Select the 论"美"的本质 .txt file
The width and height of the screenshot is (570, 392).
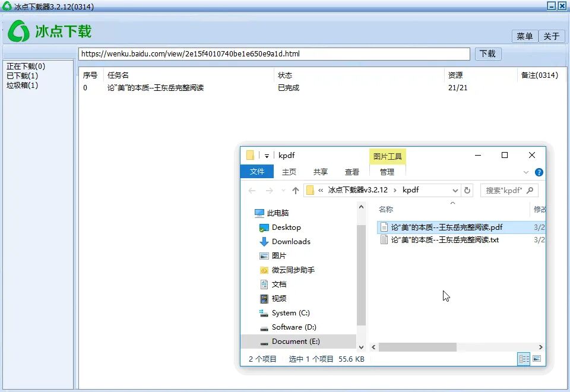445,239
